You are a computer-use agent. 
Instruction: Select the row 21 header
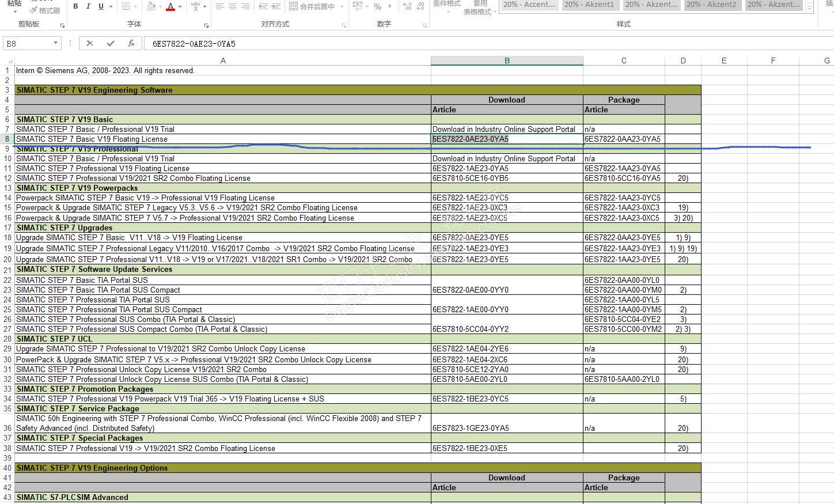(x=7, y=270)
